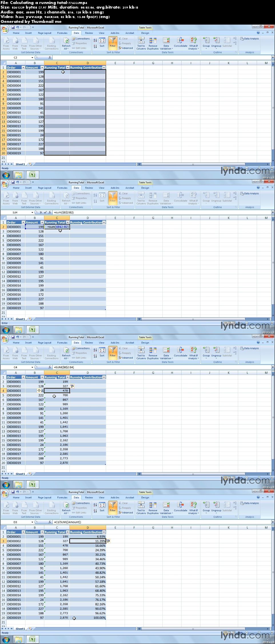The image size is (275, 644).
Task: Click Save icon in first frame's toolbar
Action: point(13,27)
